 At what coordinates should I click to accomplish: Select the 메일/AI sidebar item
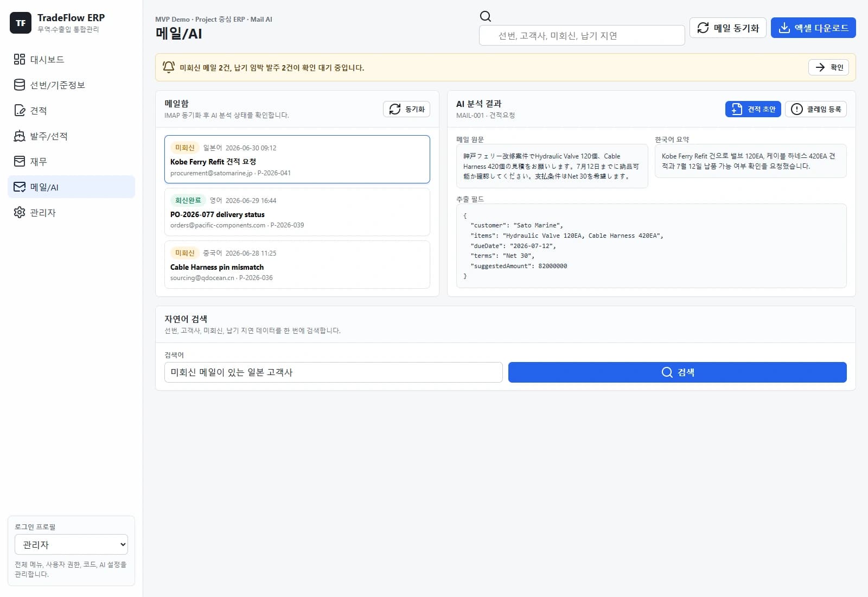tap(71, 187)
